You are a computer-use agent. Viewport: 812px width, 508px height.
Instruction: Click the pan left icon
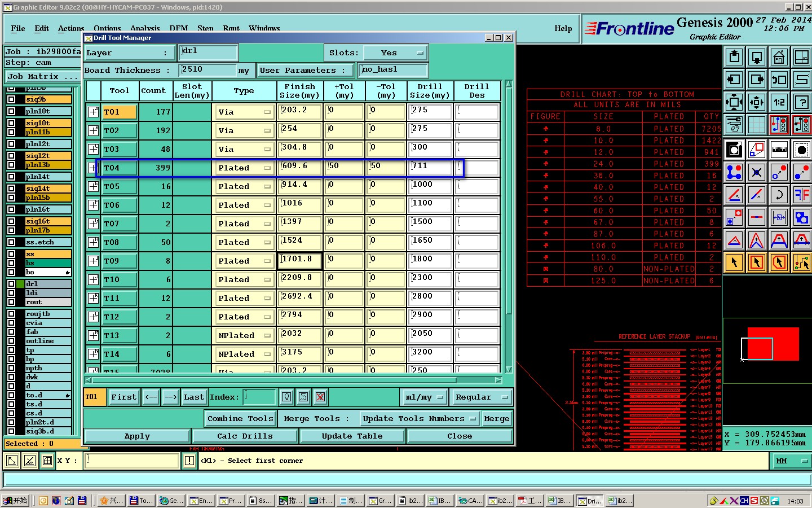[734, 80]
